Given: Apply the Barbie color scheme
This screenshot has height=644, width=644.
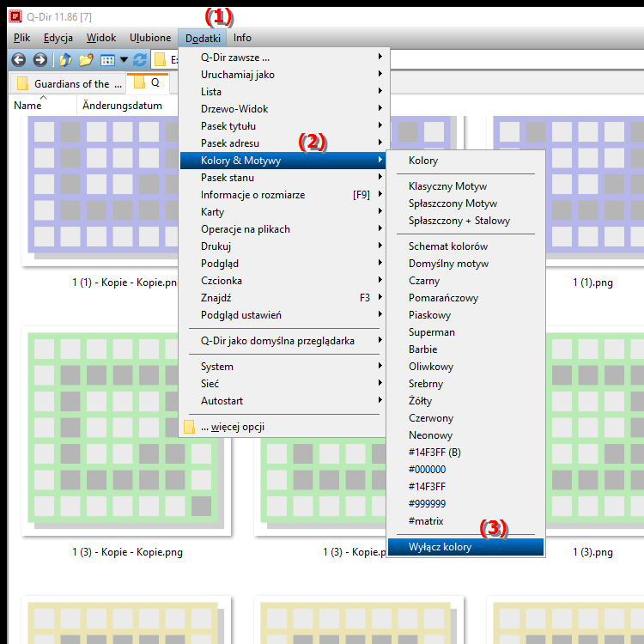Looking at the screenshot, I should 465,349.
